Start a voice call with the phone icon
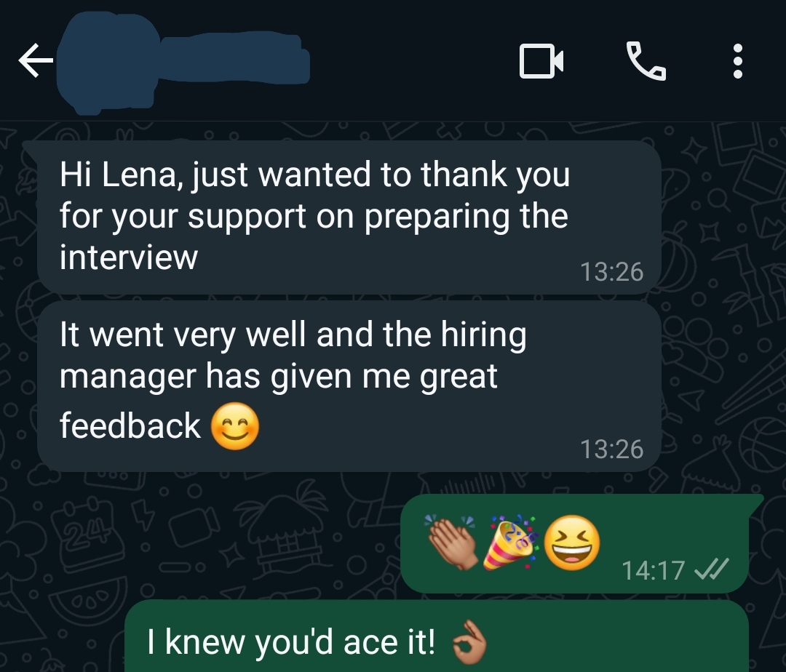Image resolution: width=786 pixels, height=672 pixels. (646, 60)
